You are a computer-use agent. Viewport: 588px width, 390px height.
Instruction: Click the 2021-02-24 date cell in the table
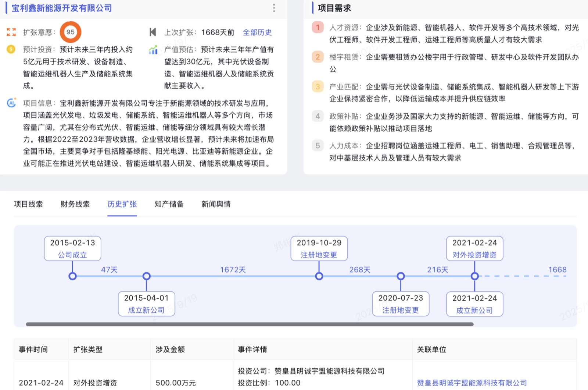pos(41,383)
